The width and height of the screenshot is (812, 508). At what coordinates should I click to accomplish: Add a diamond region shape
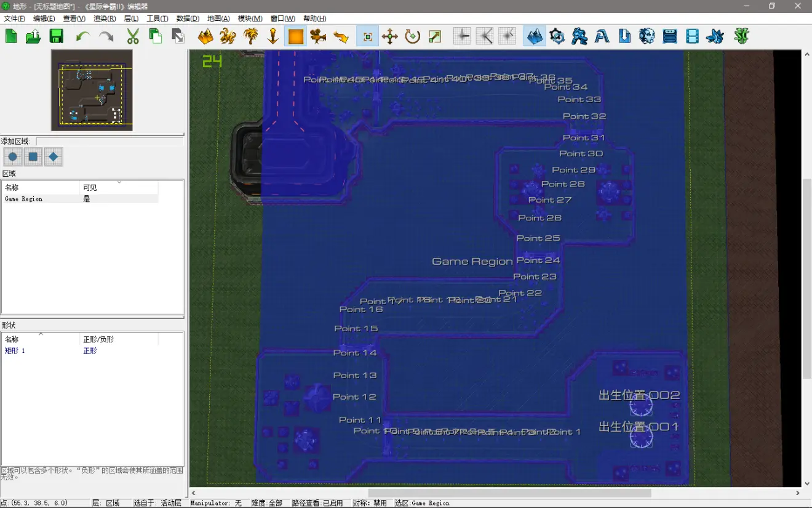[53, 157]
